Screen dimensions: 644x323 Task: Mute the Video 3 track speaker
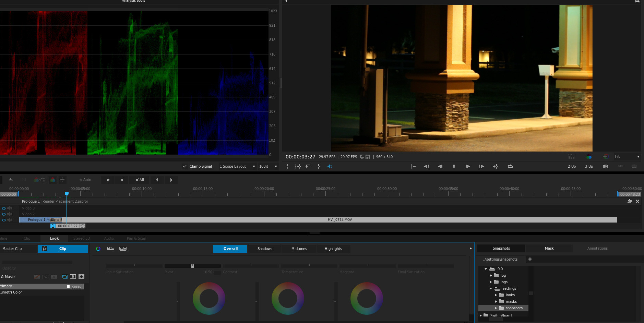click(x=10, y=208)
